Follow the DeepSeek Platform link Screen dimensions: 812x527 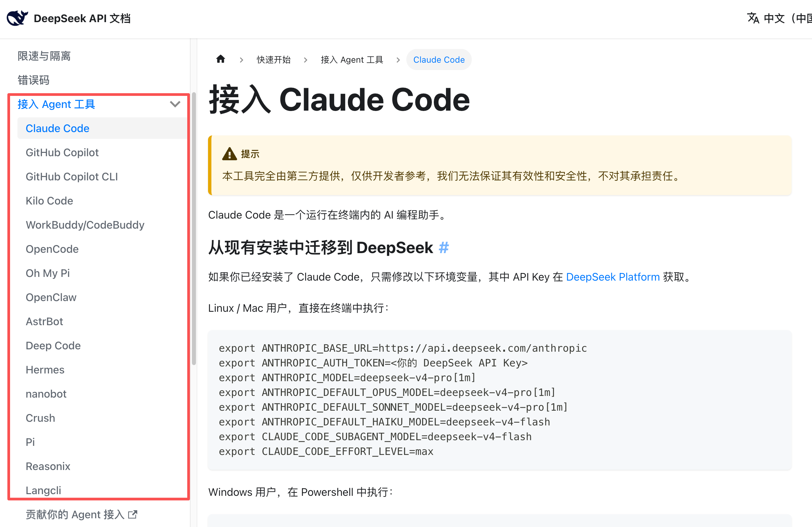(x=613, y=277)
